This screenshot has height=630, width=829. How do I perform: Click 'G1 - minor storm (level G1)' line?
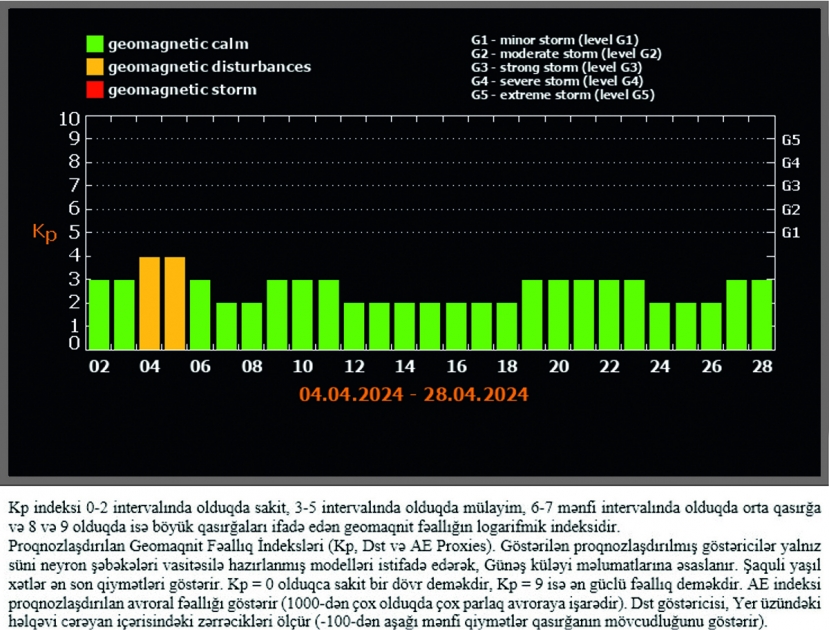[555, 40]
